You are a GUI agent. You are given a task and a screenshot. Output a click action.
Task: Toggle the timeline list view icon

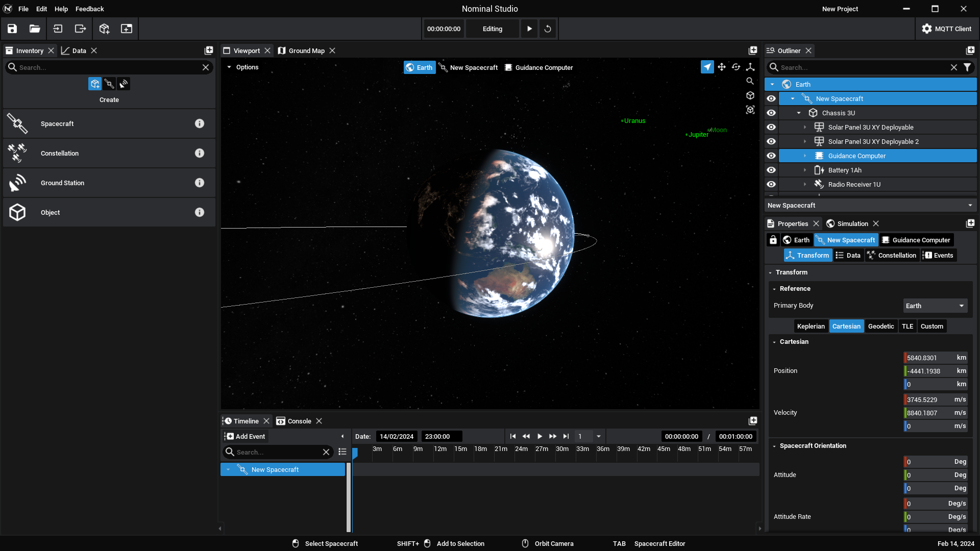click(342, 452)
